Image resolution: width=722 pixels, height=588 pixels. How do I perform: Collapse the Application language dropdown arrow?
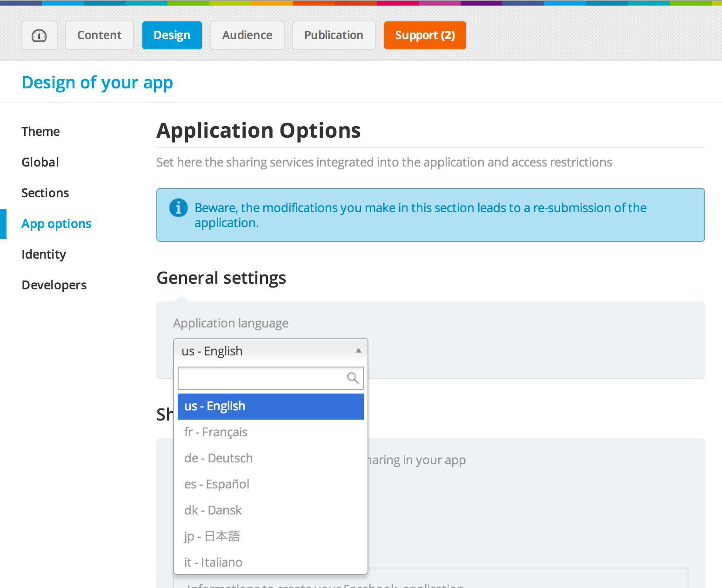coord(358,351)
